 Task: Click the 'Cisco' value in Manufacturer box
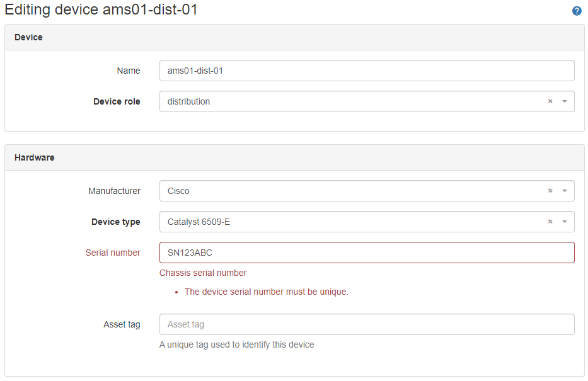[x=178, y=191]
